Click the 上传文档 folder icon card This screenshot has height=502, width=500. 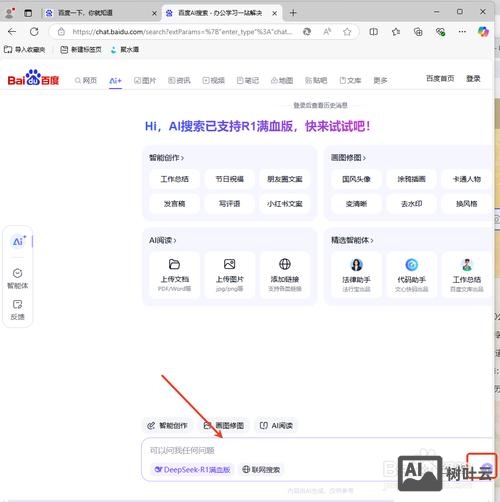[174, 275]
